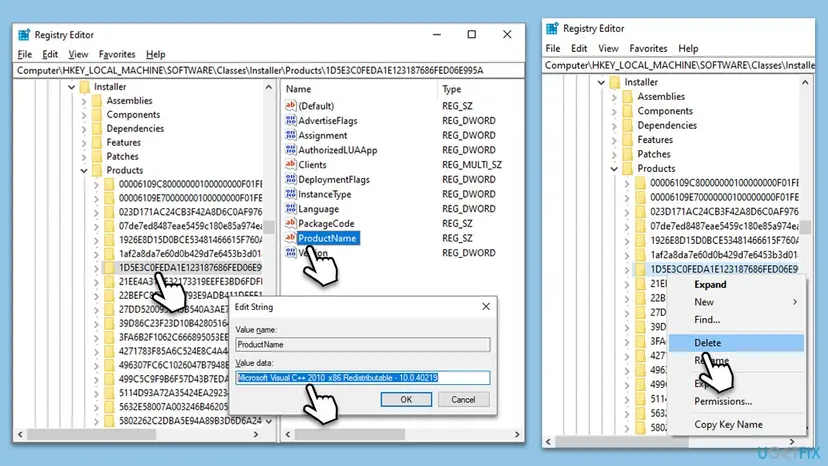Click the Assemblies folder icon in left window
Viewport: 828px width, 466px height.
click(x=97, y=100)
